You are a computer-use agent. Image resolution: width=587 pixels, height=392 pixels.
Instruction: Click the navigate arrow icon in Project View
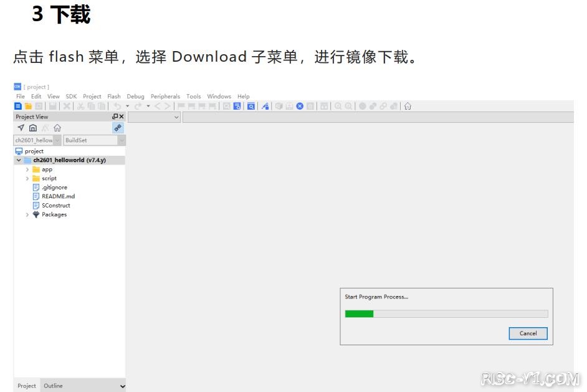[x=21, y=128]
